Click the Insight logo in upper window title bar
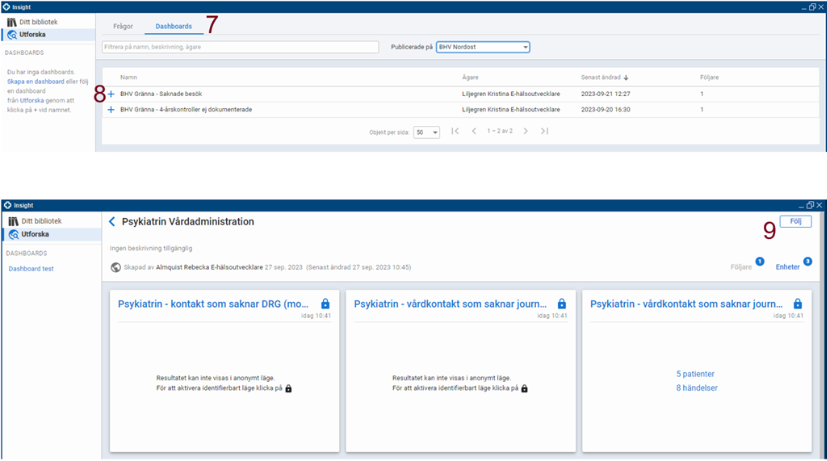Screen dimensions: 827x461 click(x=6, y=7)
